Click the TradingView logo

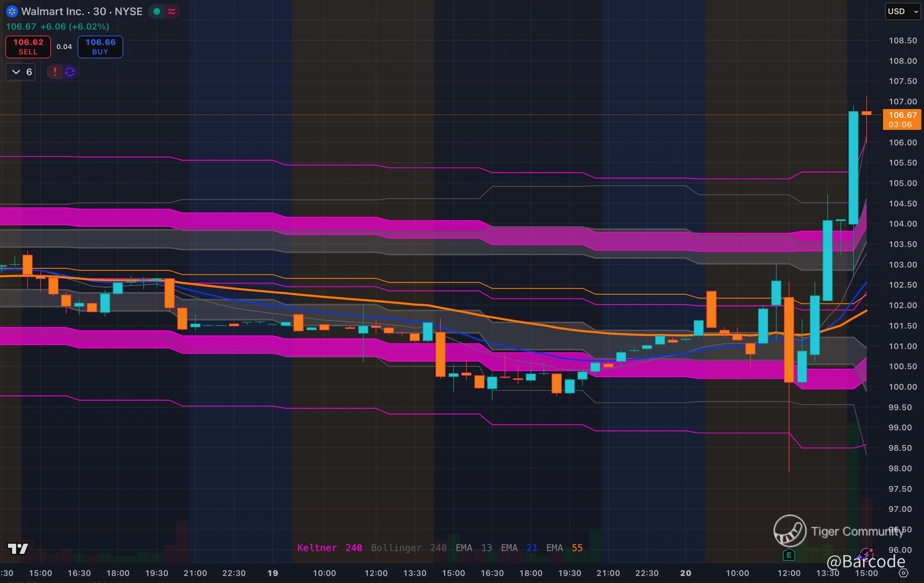pos(18,548)
